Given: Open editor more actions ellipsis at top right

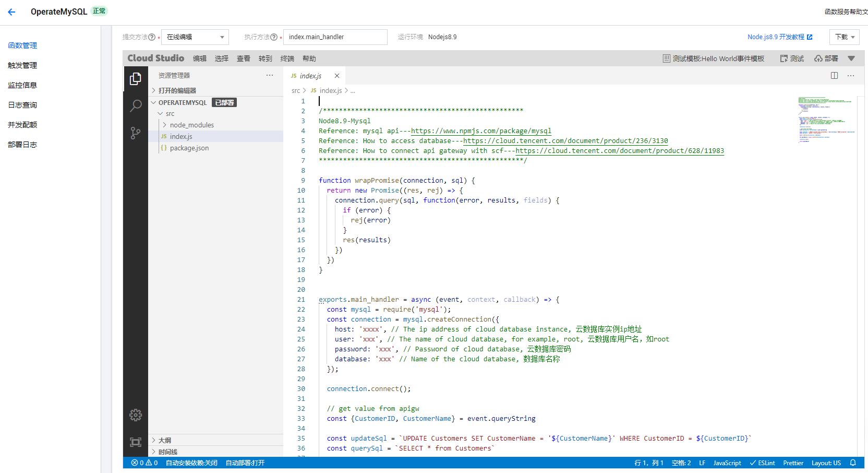Looking at the screenshot, I should [x=851, y=76].
